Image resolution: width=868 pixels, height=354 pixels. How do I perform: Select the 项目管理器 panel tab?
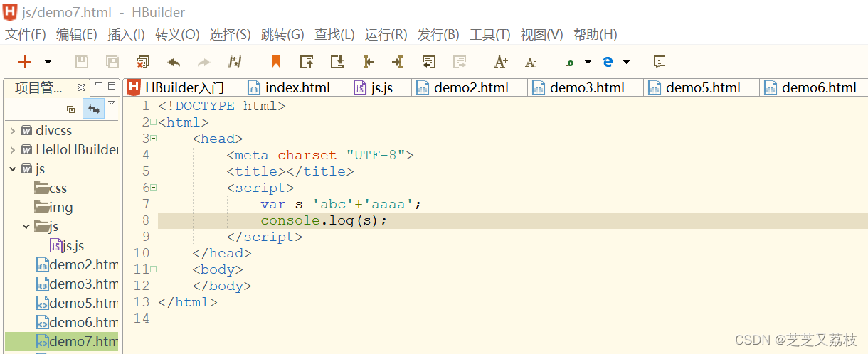click(39, 87)
